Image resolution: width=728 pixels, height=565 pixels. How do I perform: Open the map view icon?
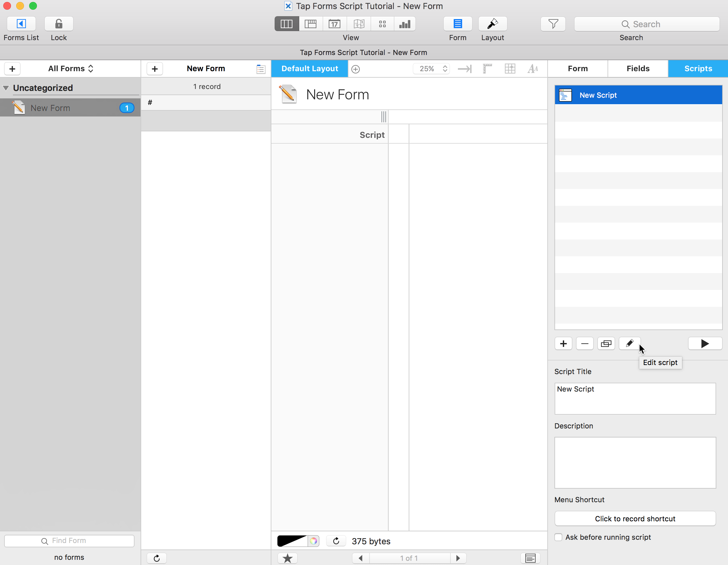[359, 24]
